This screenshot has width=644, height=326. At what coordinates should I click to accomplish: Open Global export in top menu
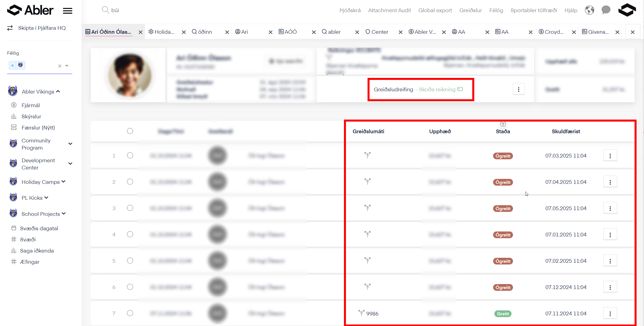(435, 10)
